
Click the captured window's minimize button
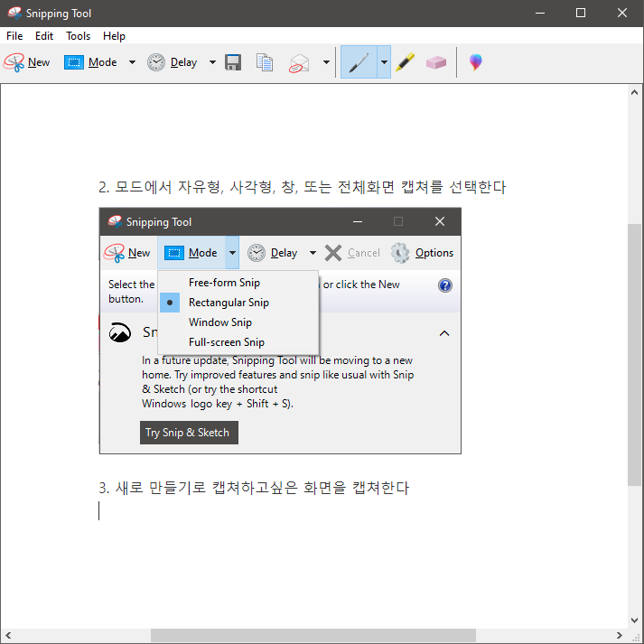coord(358,222)
